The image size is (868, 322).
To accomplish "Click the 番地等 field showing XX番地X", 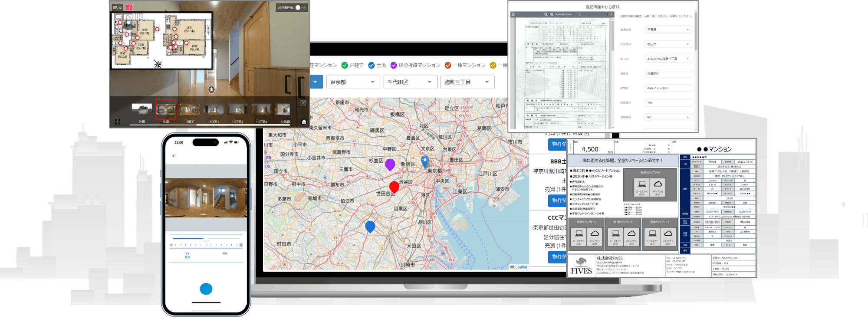I will coord(668,73).
